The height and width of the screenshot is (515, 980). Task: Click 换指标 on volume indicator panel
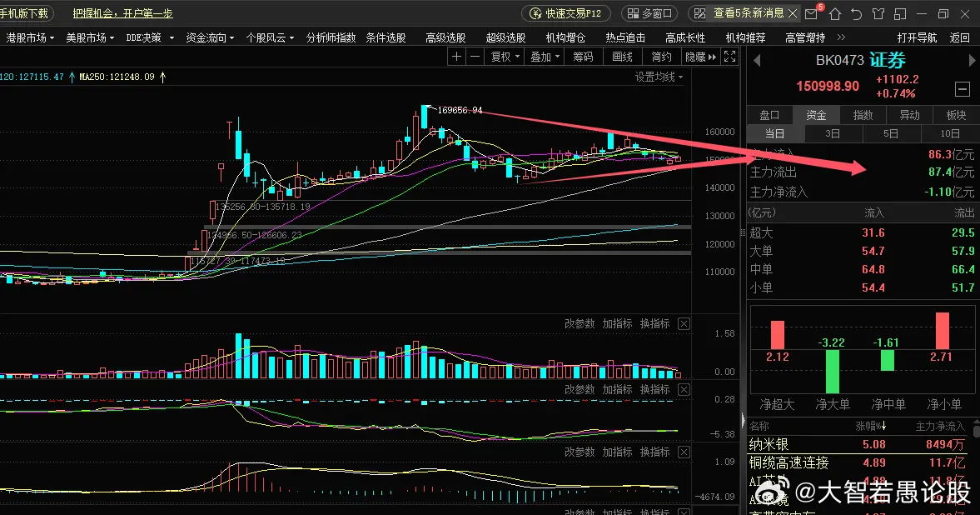coord(654,323)
